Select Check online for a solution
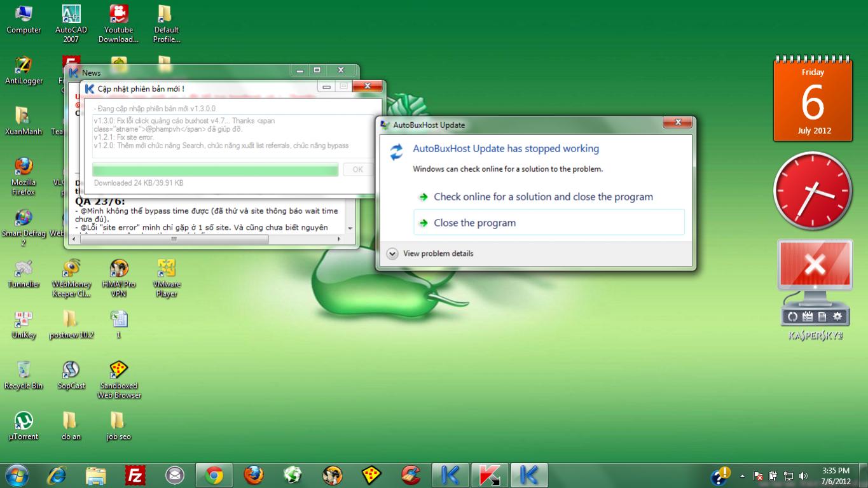 click(x=543, y=197)
